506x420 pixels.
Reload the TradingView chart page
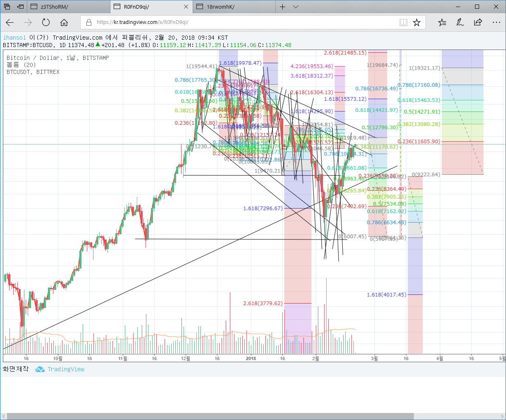click(x=46, y=22)
